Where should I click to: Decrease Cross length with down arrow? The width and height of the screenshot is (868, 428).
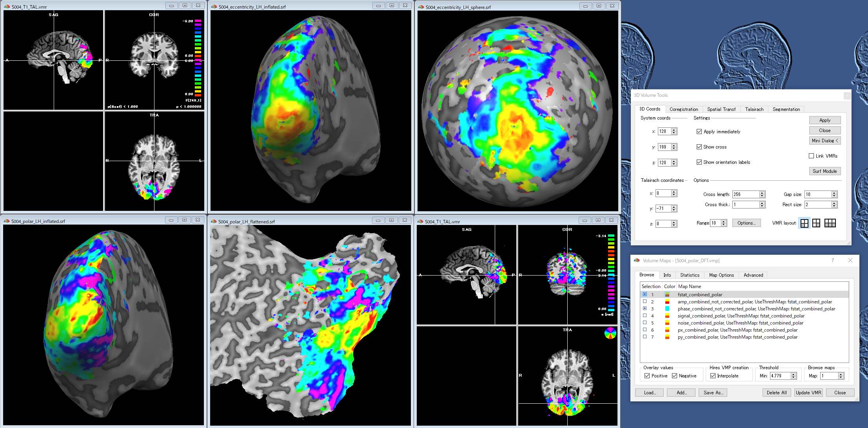(762, 196)
